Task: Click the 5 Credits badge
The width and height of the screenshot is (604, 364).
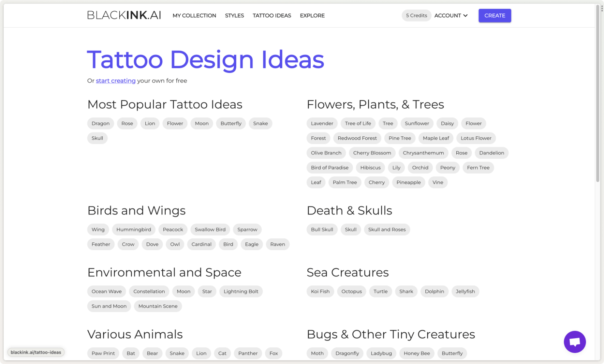Action: 416,15
